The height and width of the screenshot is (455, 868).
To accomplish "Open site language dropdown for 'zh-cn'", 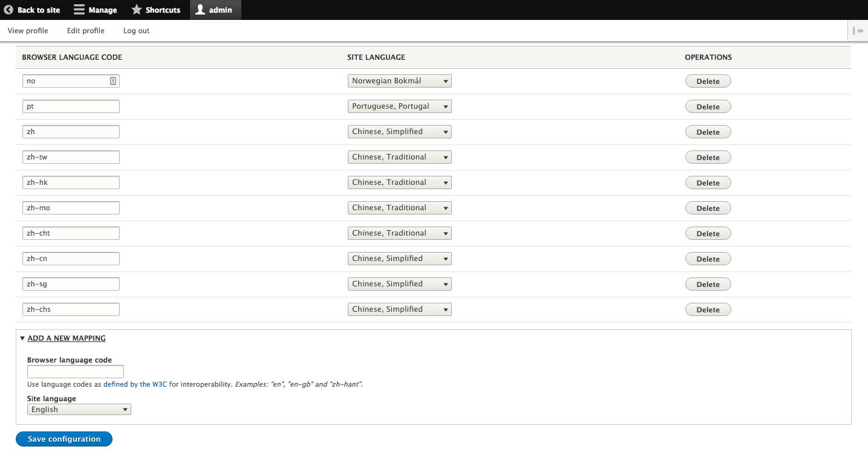I will tap(400, 259).
